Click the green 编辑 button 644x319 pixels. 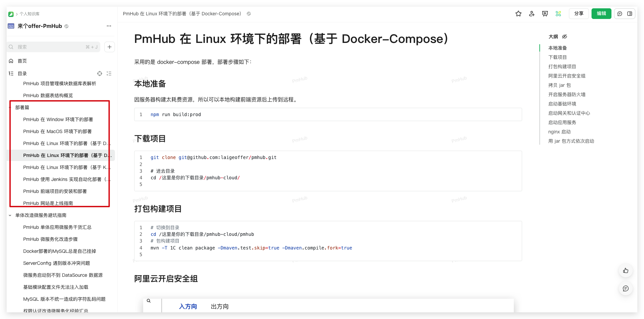point(601,14)
